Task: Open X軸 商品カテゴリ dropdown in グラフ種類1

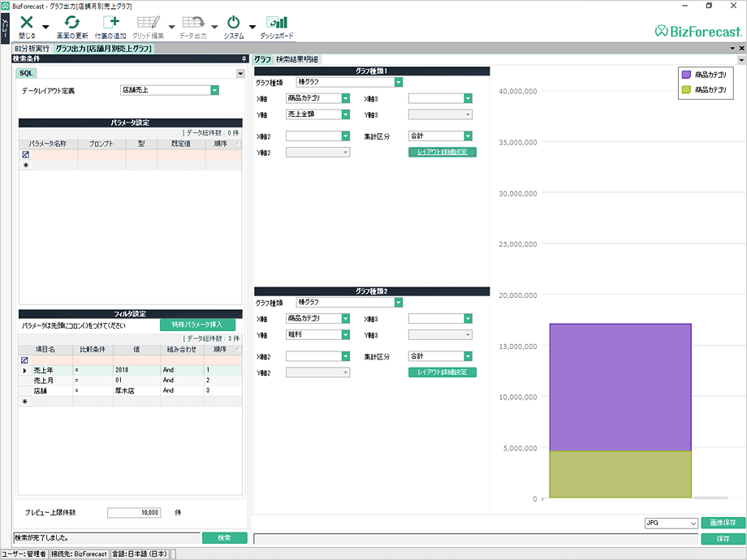Action: pyautogui.click(x=346, y=98)
